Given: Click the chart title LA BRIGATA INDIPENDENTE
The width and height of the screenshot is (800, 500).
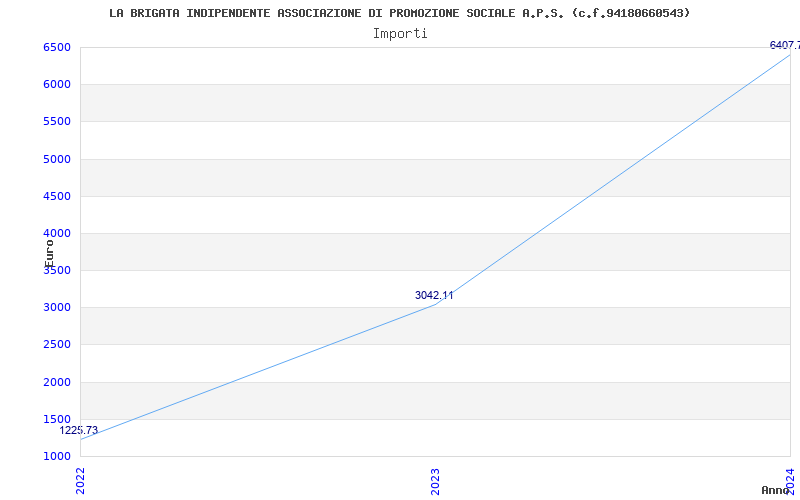Looking at the screenshot, I should tap(399, 13).
